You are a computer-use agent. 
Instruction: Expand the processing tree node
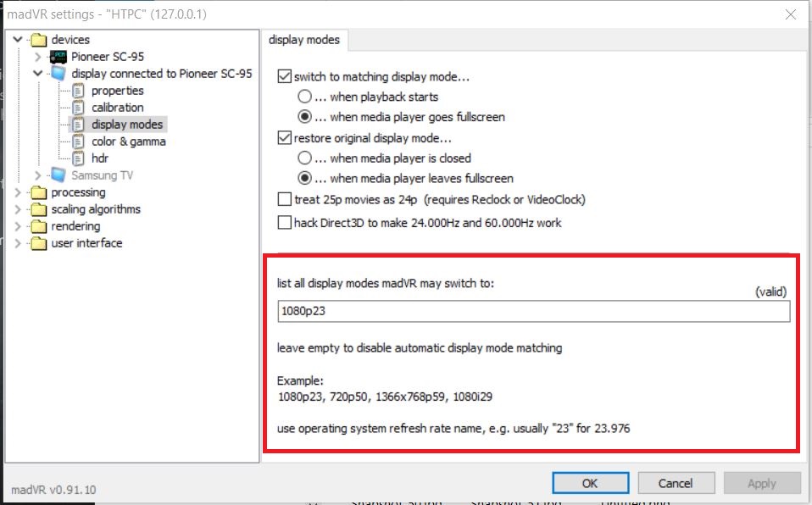click(x=17, y=192)
